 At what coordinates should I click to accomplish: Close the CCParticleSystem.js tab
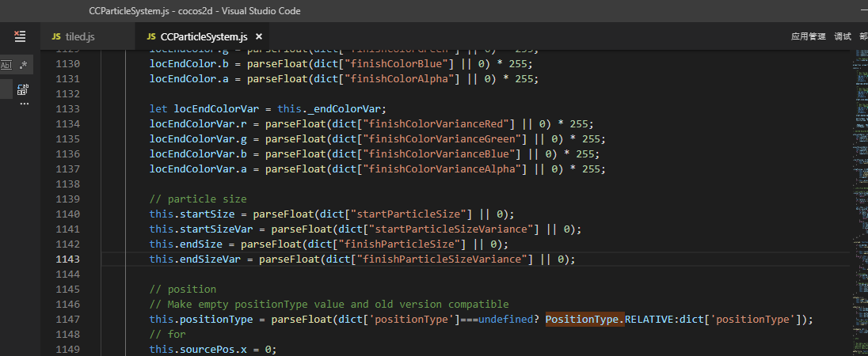[258, 36]
